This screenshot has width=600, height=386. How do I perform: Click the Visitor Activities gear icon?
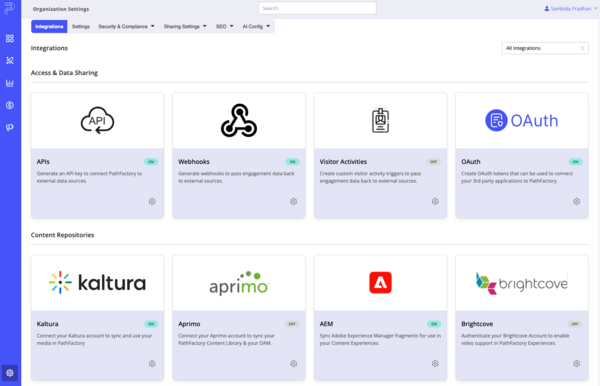(x=435, y=201)
